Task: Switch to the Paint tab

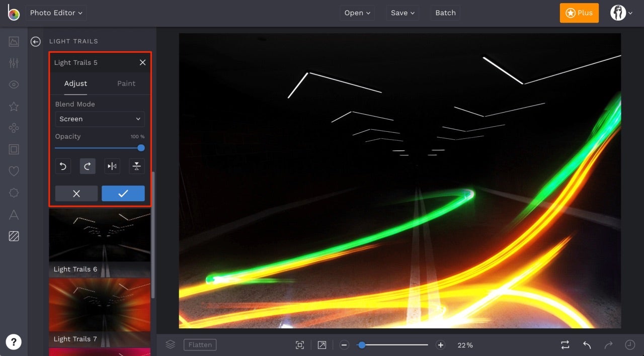Action: (x=126, y=83)
